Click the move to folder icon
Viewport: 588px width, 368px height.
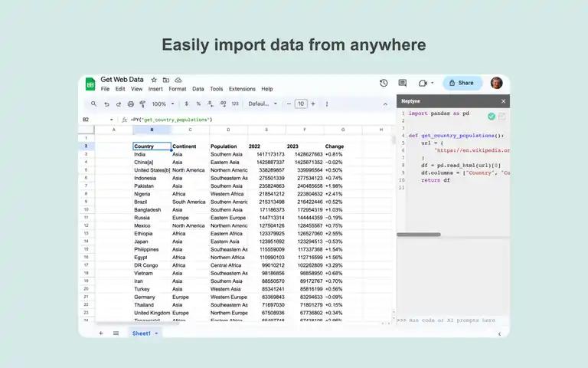tap(165, 80)
